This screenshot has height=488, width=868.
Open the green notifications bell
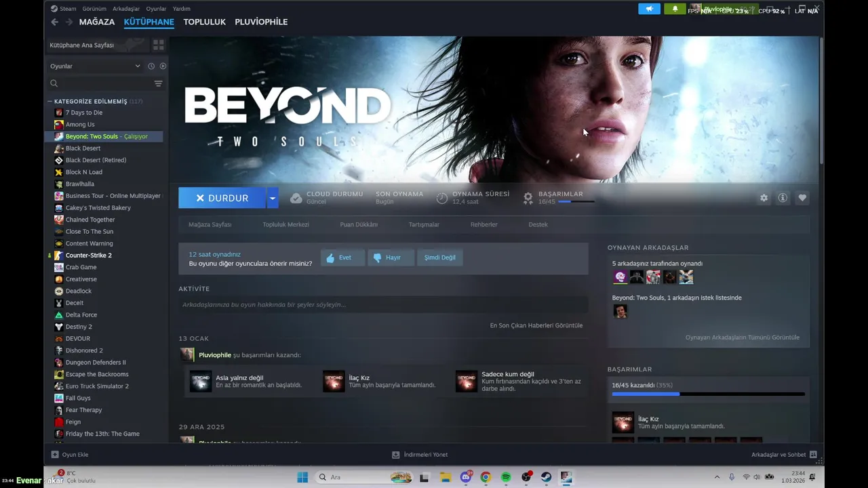675,9
